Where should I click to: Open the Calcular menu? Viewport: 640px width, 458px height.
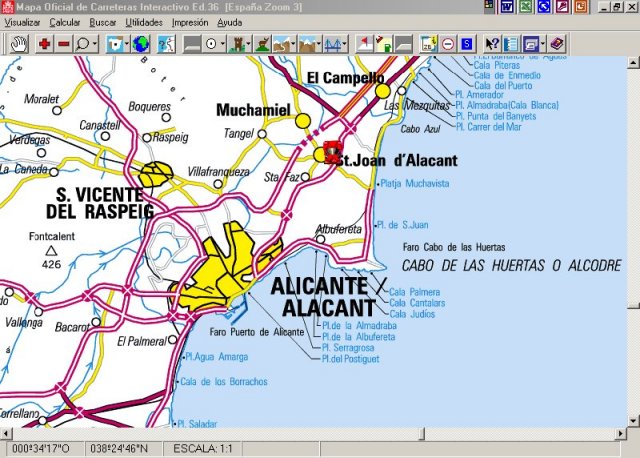[x=65, y=21]
